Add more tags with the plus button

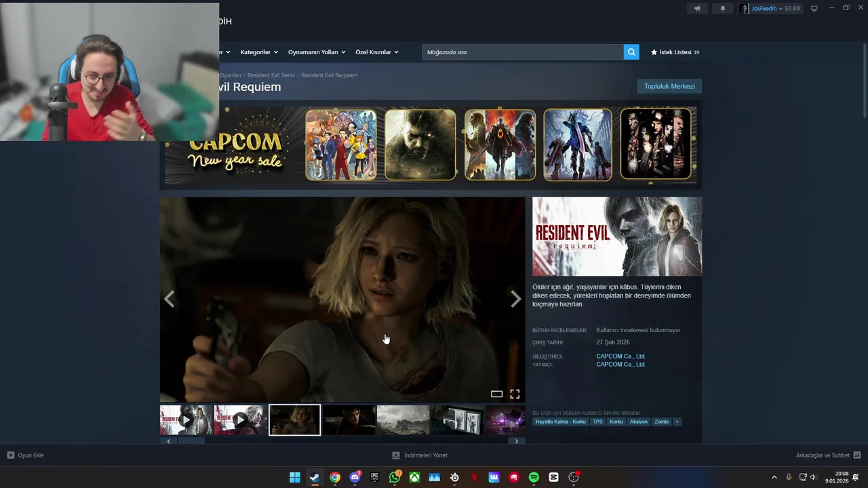(677, 422)
